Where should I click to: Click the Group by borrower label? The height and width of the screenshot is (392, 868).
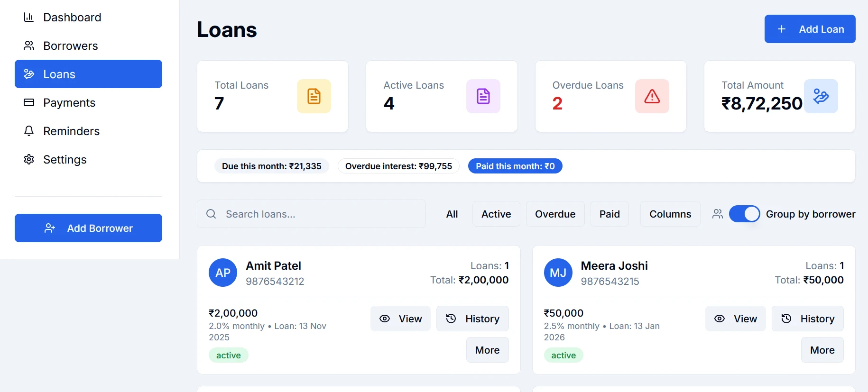[811, 214]
